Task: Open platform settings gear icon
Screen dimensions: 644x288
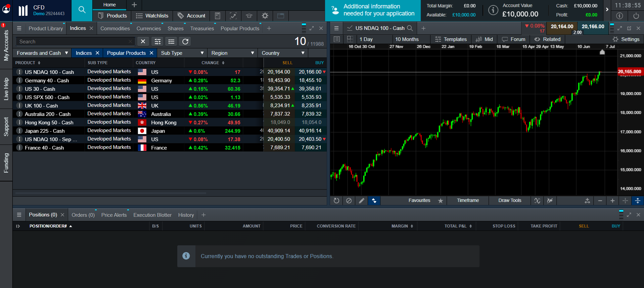Action: click(x=265, y=16)
